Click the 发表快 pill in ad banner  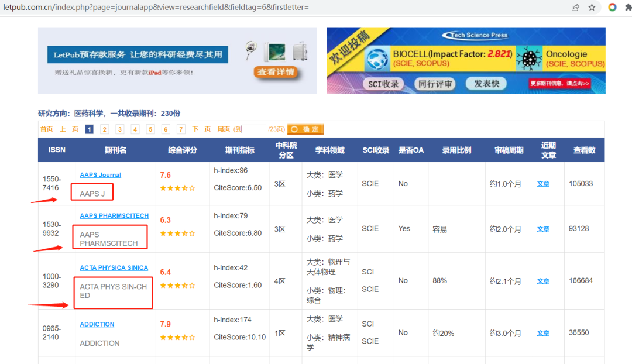tap(486, 84)
